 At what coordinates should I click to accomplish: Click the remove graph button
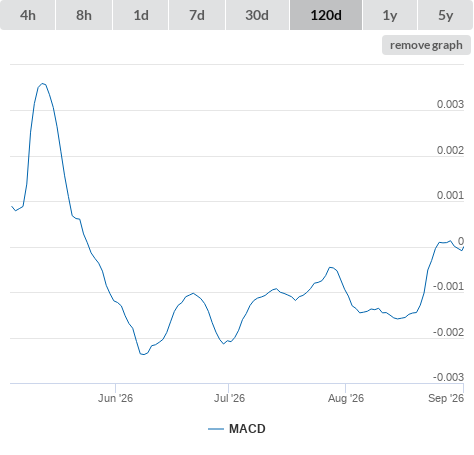426,45
